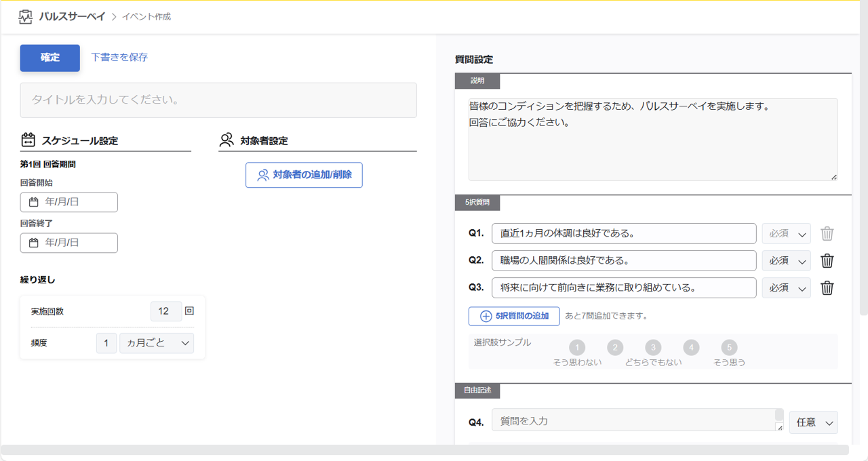Click the Q3 question text field
Screen dimensions: 868x461
(x=624, y=287)
